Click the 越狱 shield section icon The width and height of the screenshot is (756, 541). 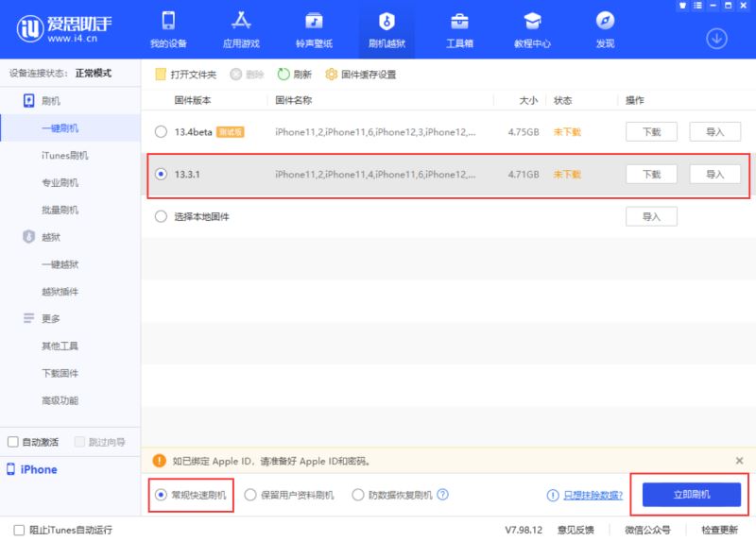coord(29,237)
